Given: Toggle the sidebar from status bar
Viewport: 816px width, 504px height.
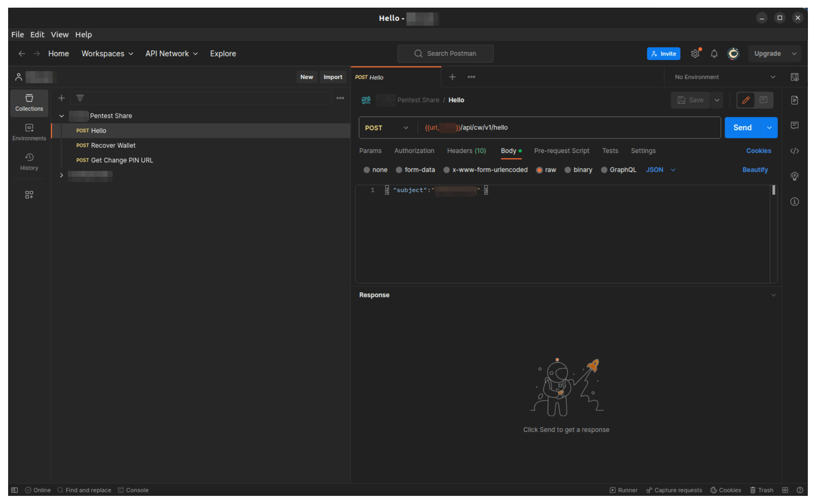Looking at the screenshot, I should point(15,490).
